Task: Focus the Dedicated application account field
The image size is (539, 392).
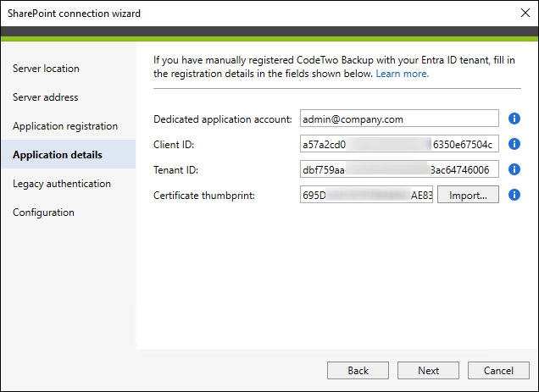Action: point(399,119)
